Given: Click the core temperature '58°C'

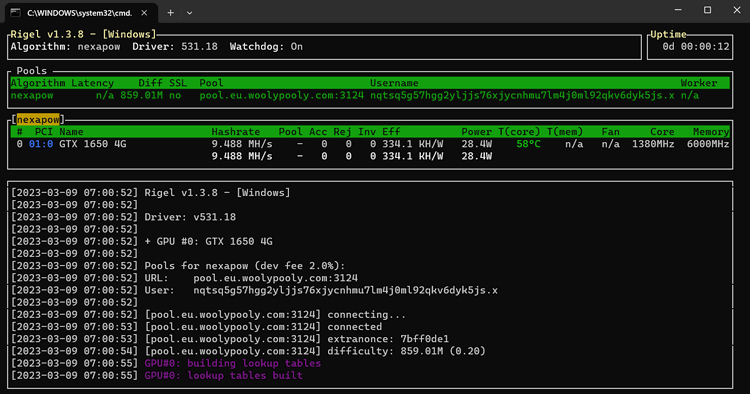Looking at the screenshot, I should pos(529,144).
